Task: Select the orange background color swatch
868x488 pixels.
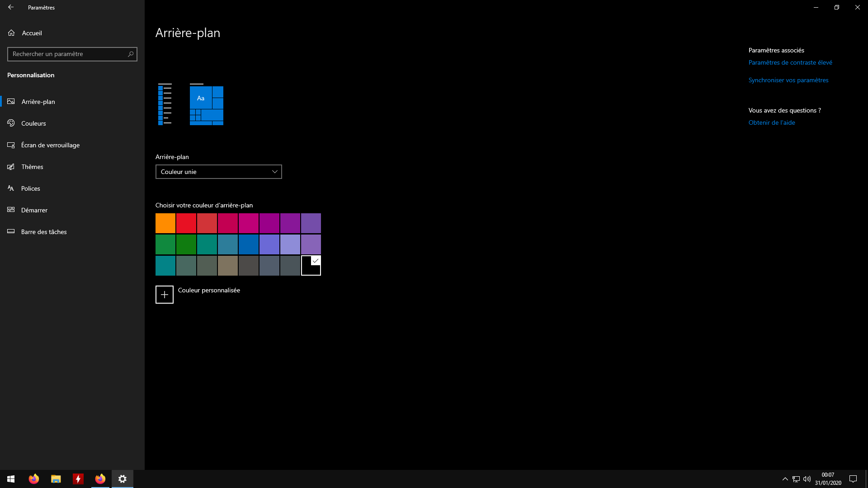Action: click(165, 223)
